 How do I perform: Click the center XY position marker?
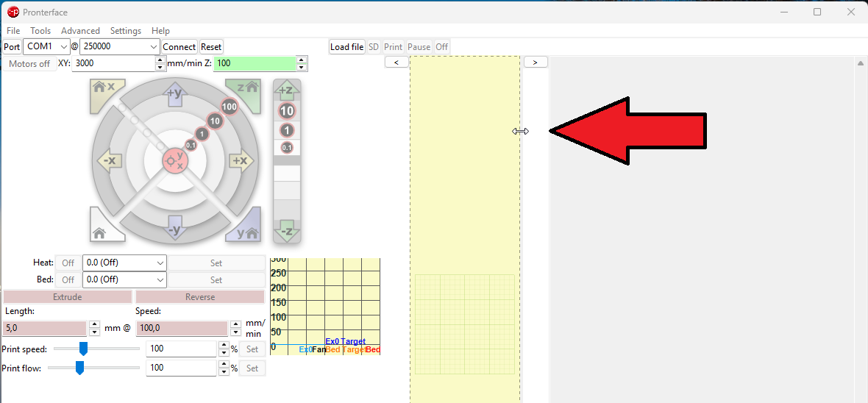click(176, 161)
